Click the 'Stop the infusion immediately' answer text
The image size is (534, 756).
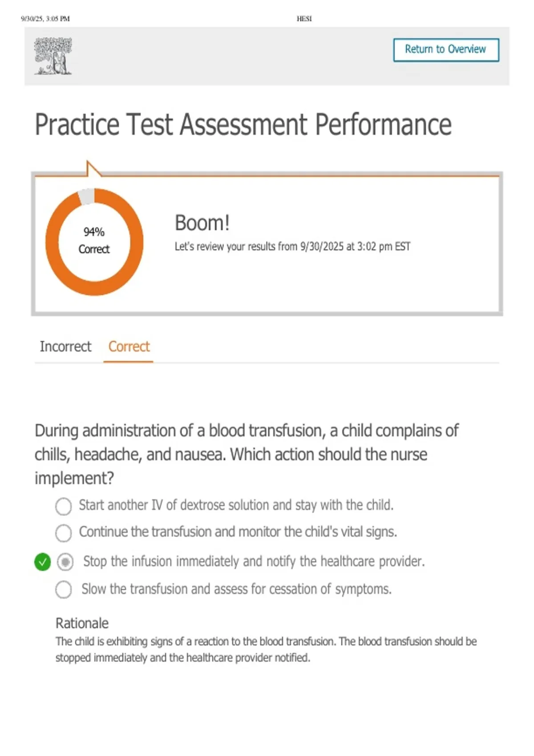254,562
